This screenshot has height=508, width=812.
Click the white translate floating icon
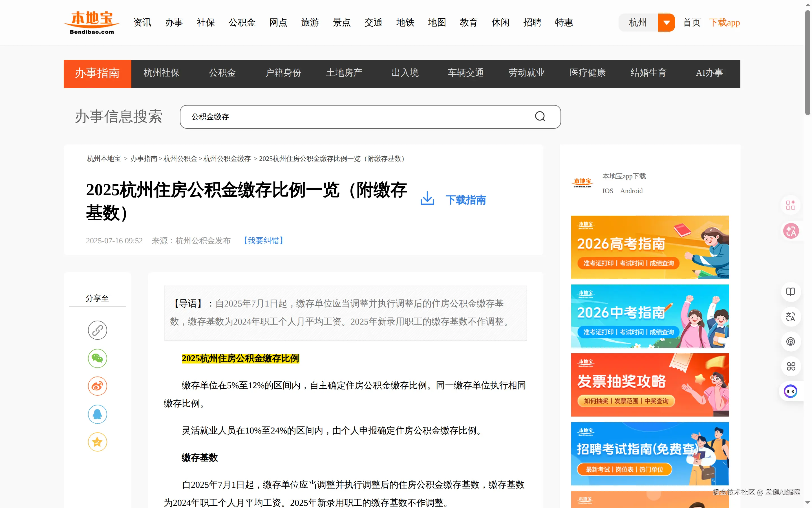791,316
